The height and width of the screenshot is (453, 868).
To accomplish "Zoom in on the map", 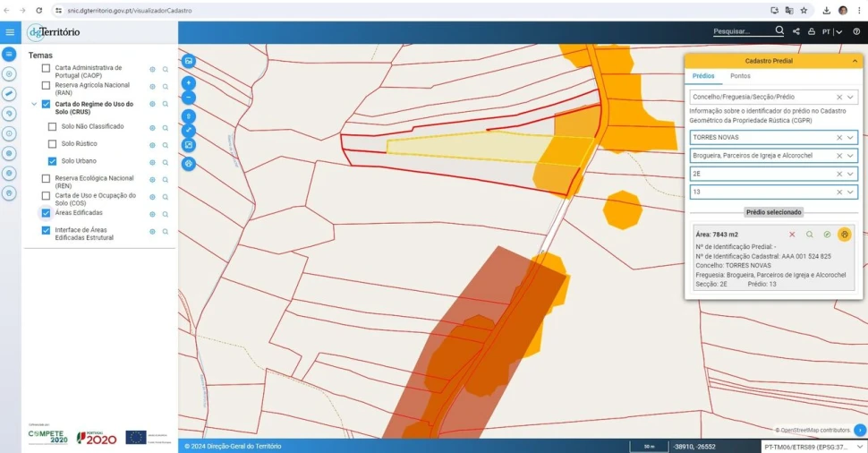I will pos(189,82).
